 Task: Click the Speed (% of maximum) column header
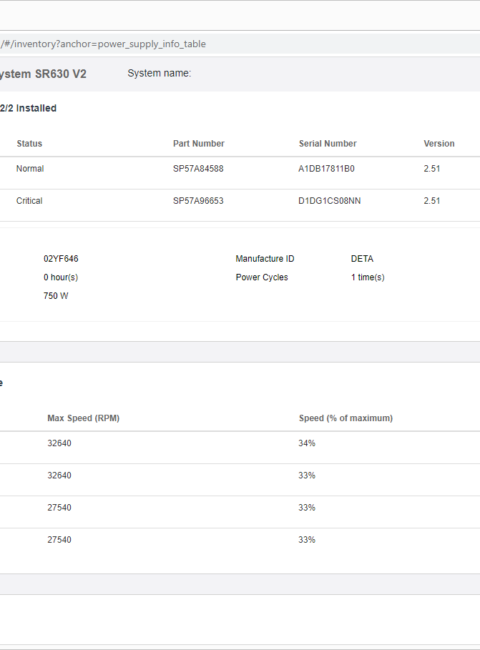tap(346, 418)
